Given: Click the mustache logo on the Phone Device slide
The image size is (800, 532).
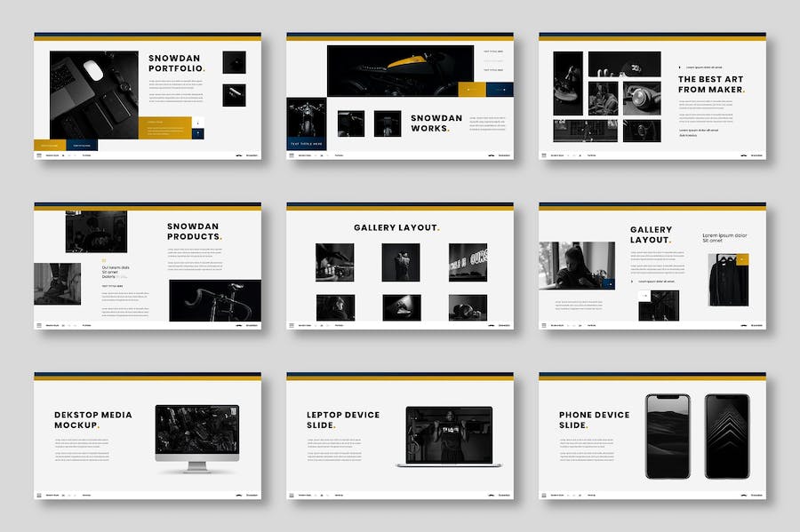Looking at the screenshot, I should click(x=745, y=495).
